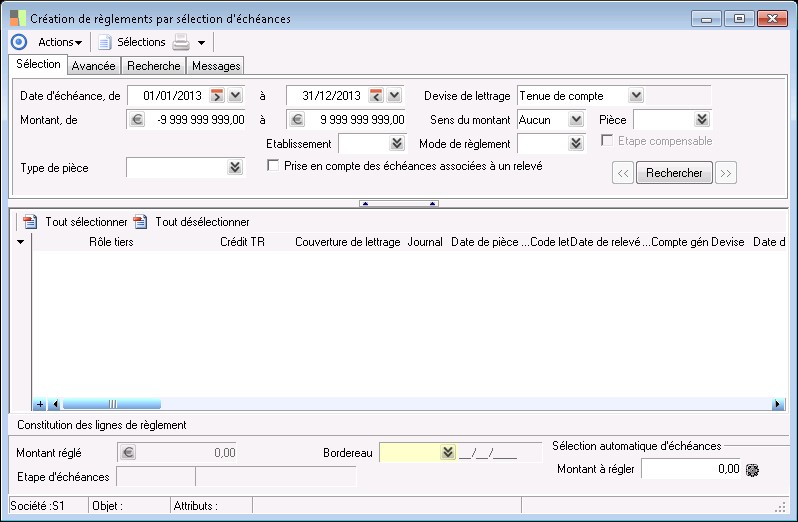798x522 pixels.
Task: Open the Actions menu
Action: [x=60, y=42]
